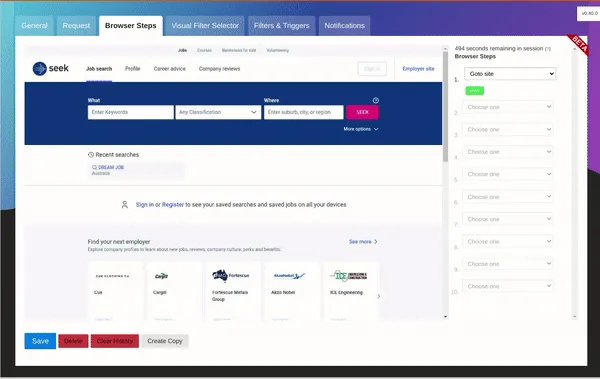Screen dimensions: 600x379
Task: Click the Fortescue company logo
Action: point(231,275)
